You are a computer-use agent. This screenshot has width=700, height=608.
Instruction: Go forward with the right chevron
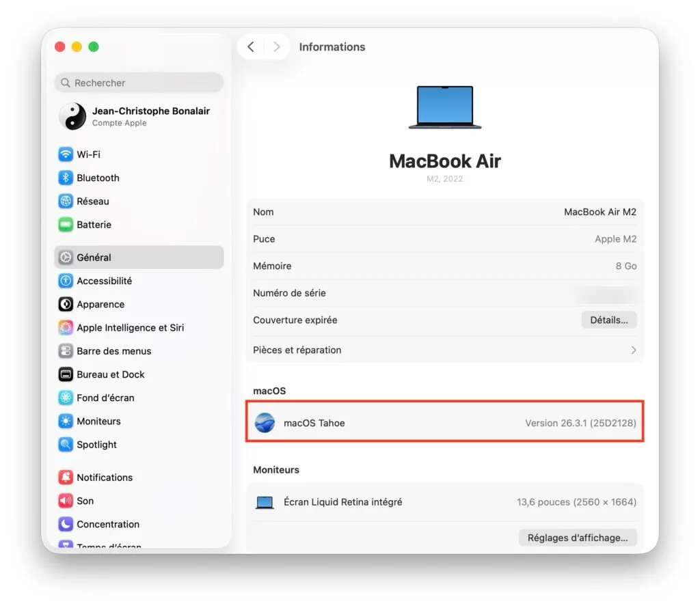pos(276,47)
